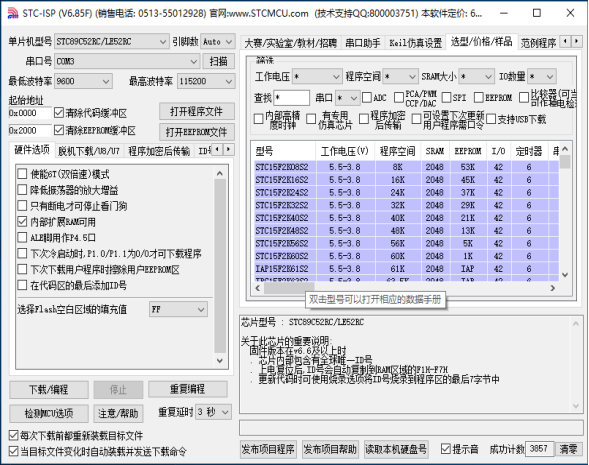This screenshot has height=465, width=589.
Task: Click 打开程序文件 button
Action: pos(197,111)
